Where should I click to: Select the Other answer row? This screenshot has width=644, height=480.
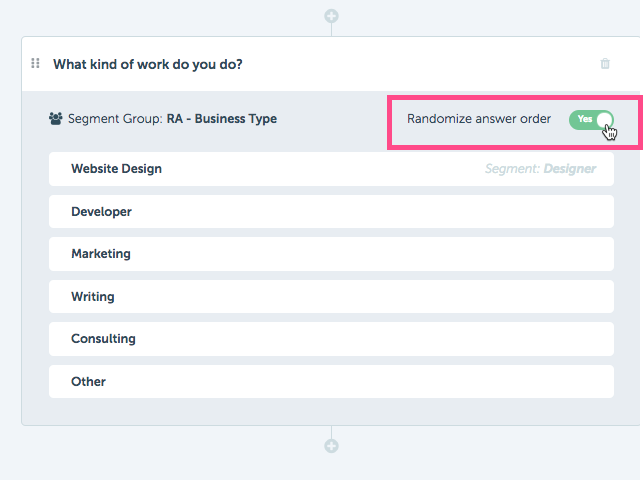coord(331,381)
